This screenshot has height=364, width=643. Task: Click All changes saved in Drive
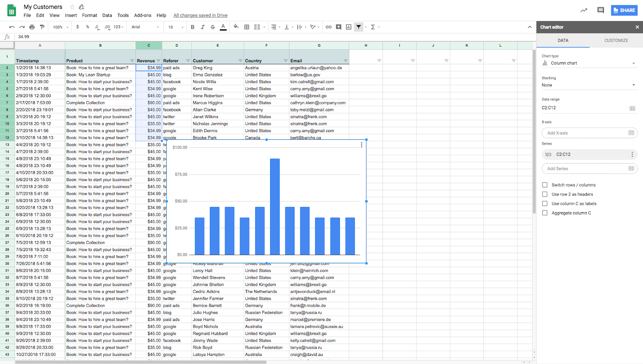200,15
